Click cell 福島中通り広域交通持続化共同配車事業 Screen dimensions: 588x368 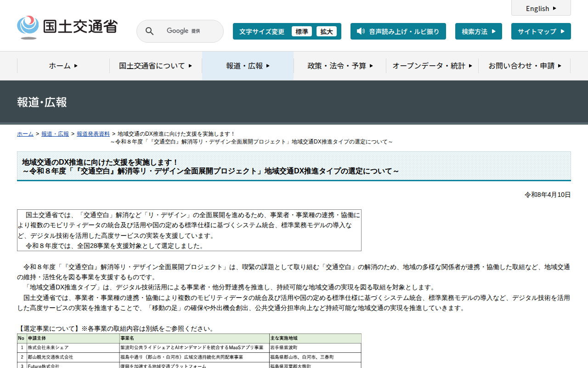point(194,357)
